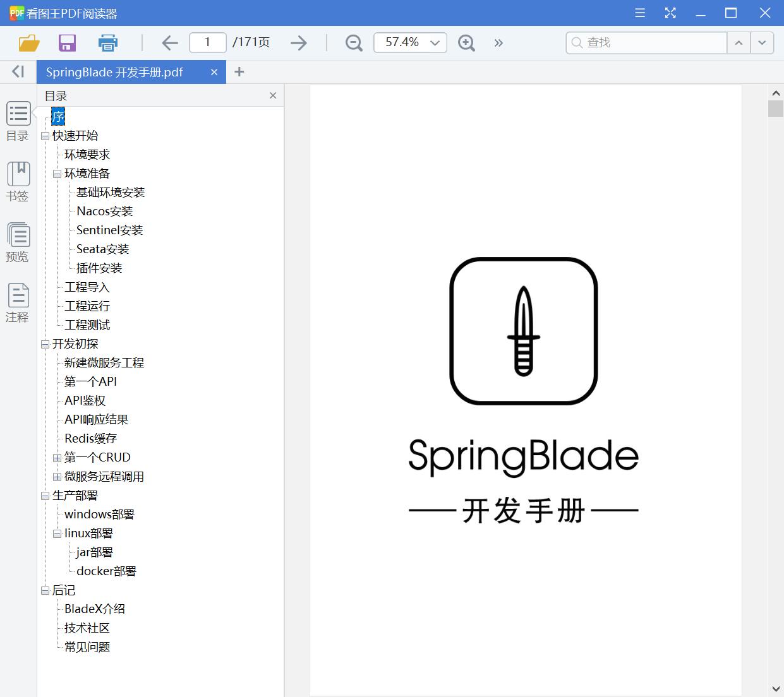Jump to 环境要求 section
Screen dimensions: 784x697
point(87,155)
